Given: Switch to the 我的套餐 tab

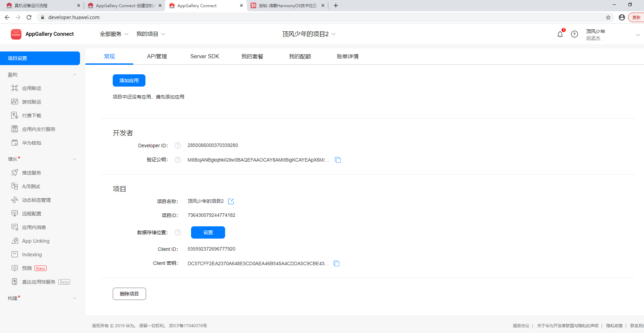Looking at the screenshot, I should (x=252, y=57).
